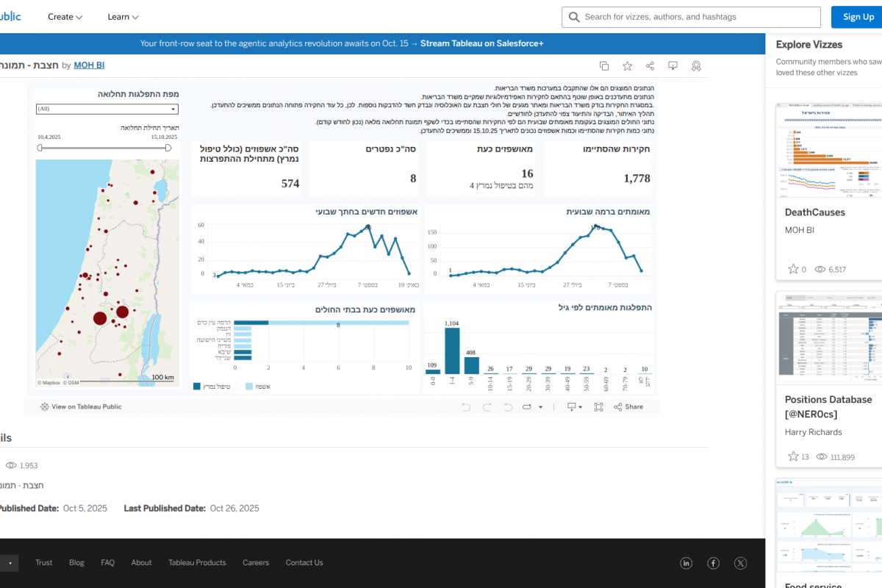
Task: Click the right handle of the date slider
Action: pos(168,148)
